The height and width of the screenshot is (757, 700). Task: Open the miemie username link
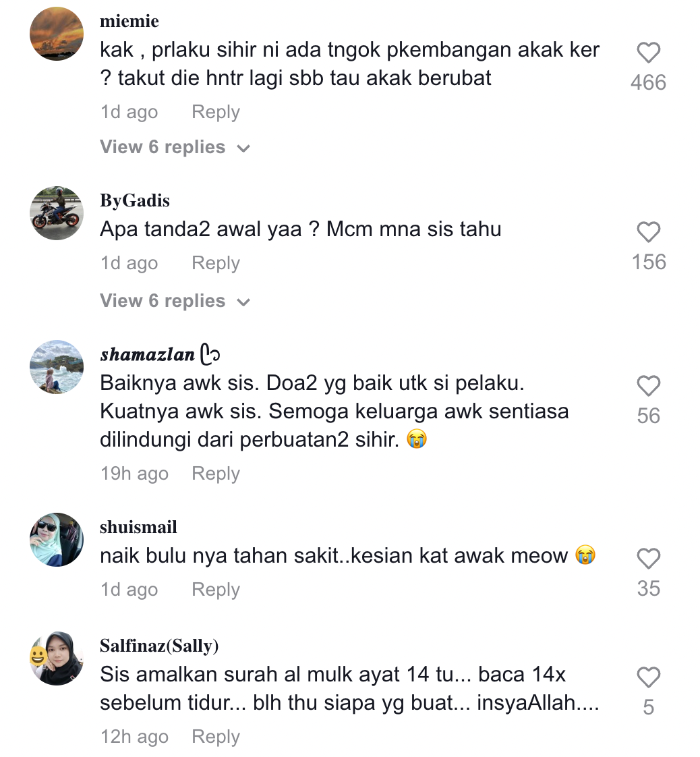(129, 21)
